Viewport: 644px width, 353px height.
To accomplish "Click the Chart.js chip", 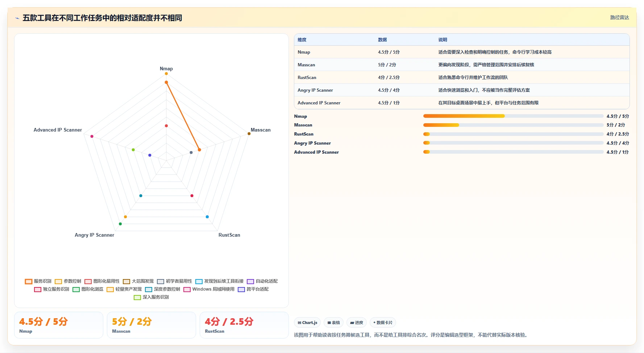I will [307, 323].
